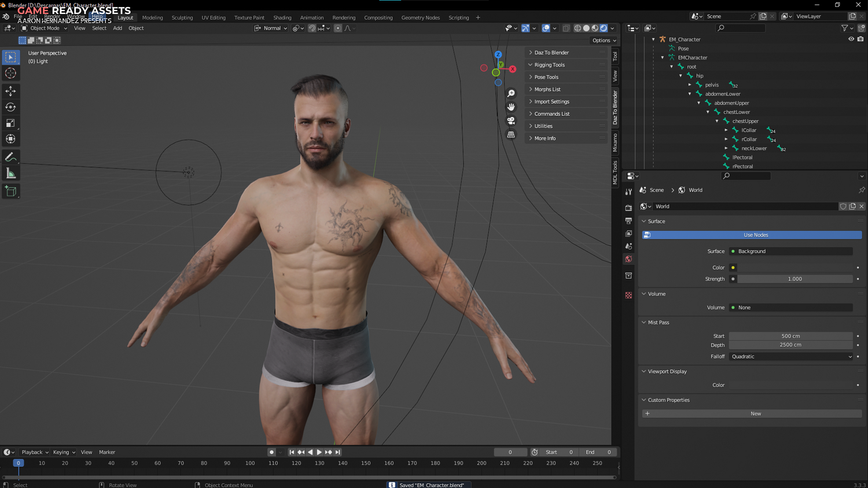Open the Texture properties checker tab

coord(628,295)
